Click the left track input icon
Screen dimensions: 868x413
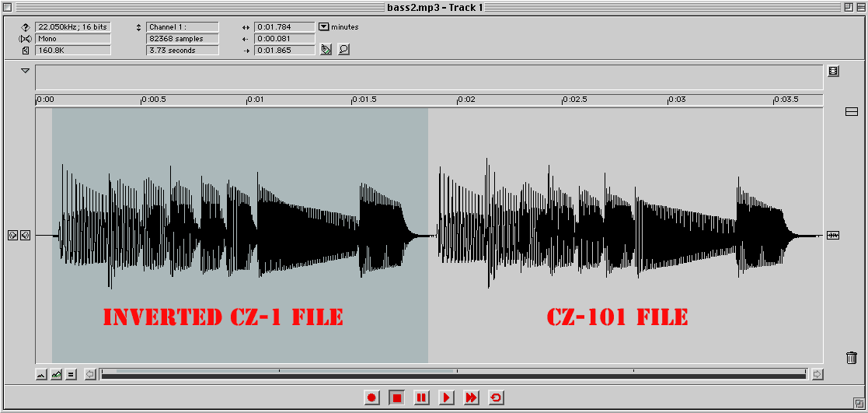click(x=13, y=236)
